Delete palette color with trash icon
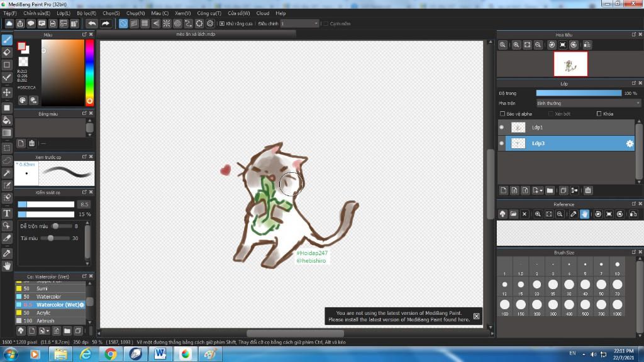The image size is (644, 362). click(x=31, y=143)
